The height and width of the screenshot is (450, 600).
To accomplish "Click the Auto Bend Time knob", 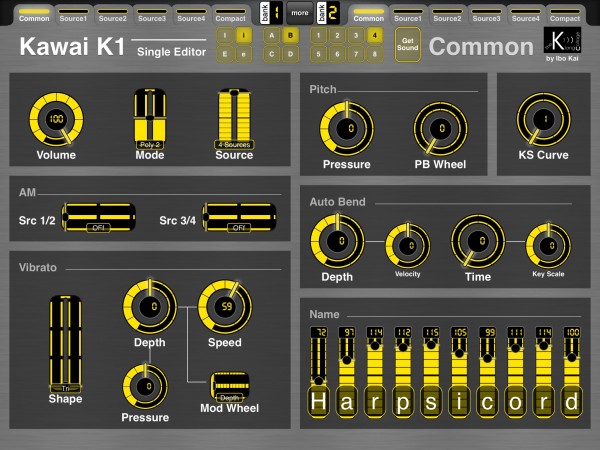I will click(478, 241).
